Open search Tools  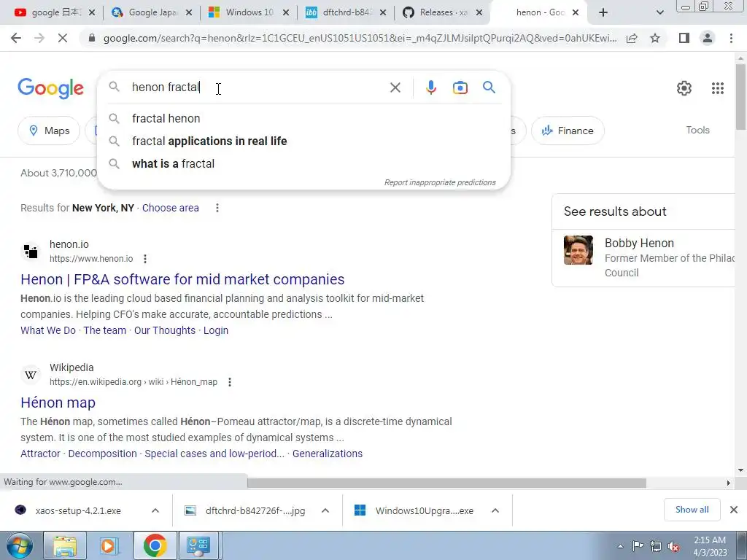(697, 130)
